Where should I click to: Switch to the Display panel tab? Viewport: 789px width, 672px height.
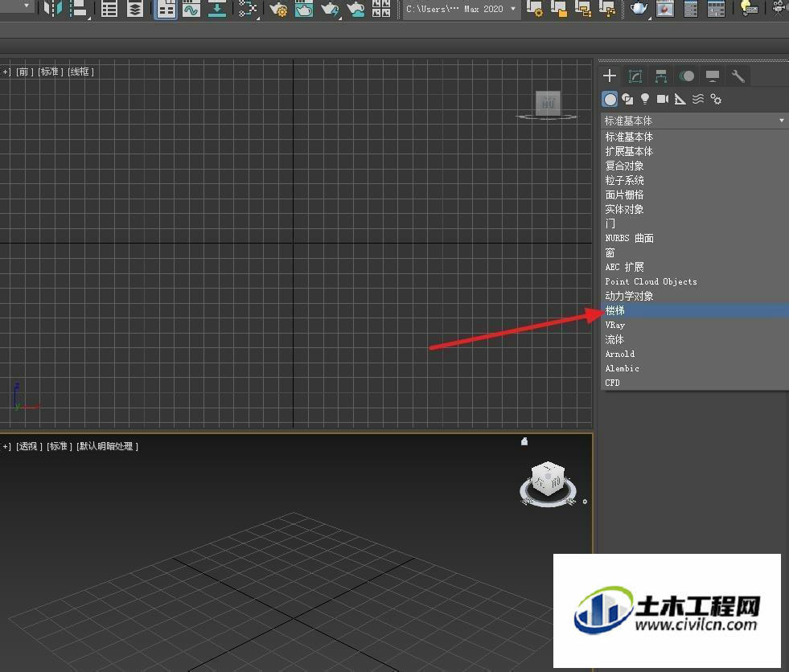click(x=713, y=76)
